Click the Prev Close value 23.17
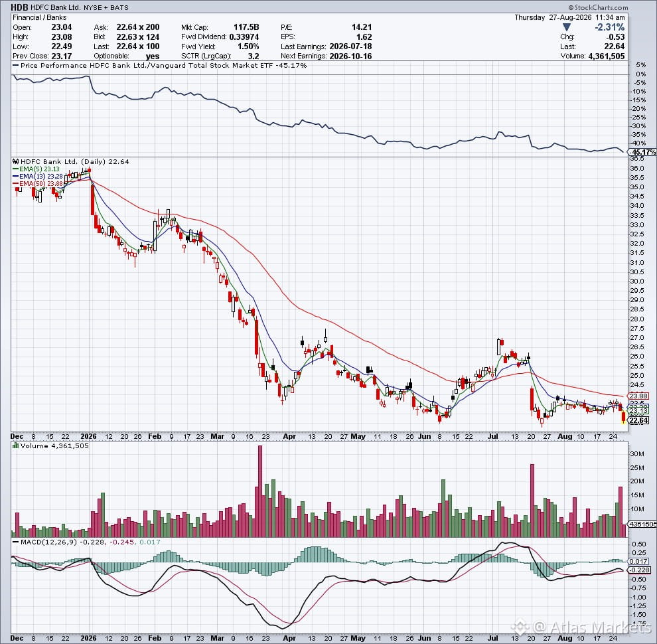 click(x=62, y=56)
